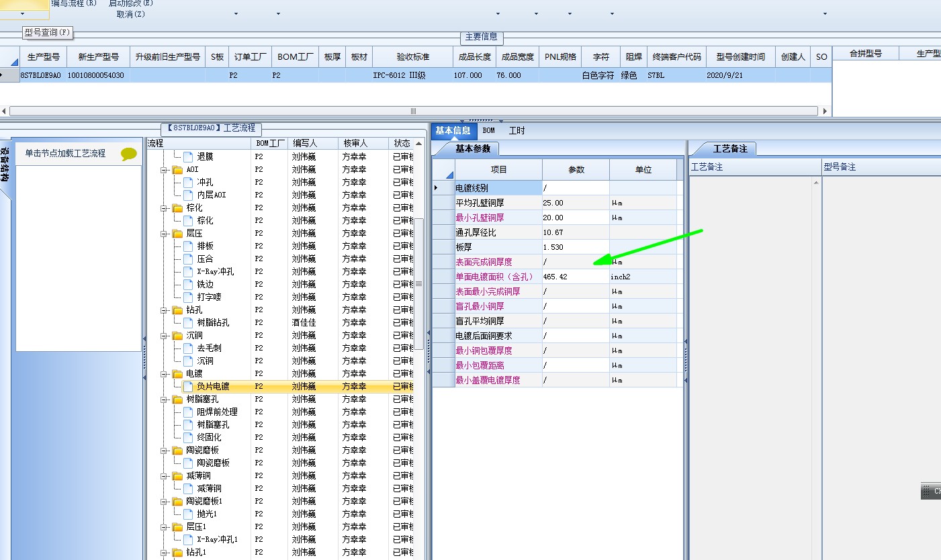Select the 基本参数 tab
This screenshot has width=941, height=560.
(473, 148)
